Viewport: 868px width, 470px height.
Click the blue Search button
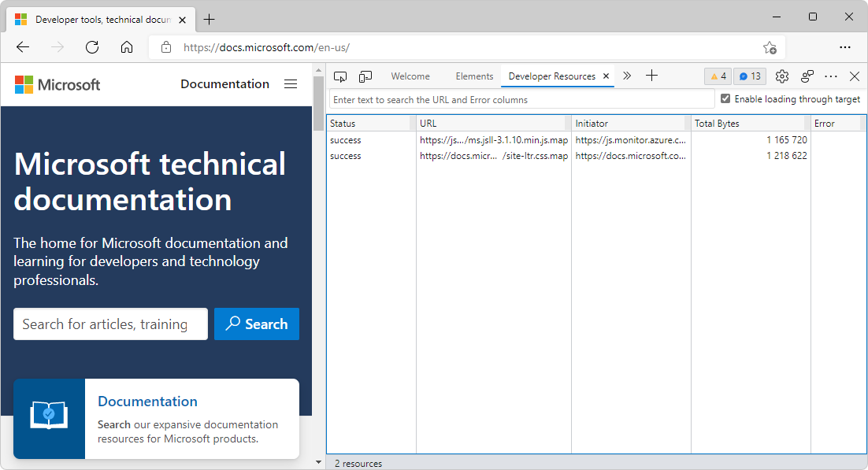click(x=256, y=324)
